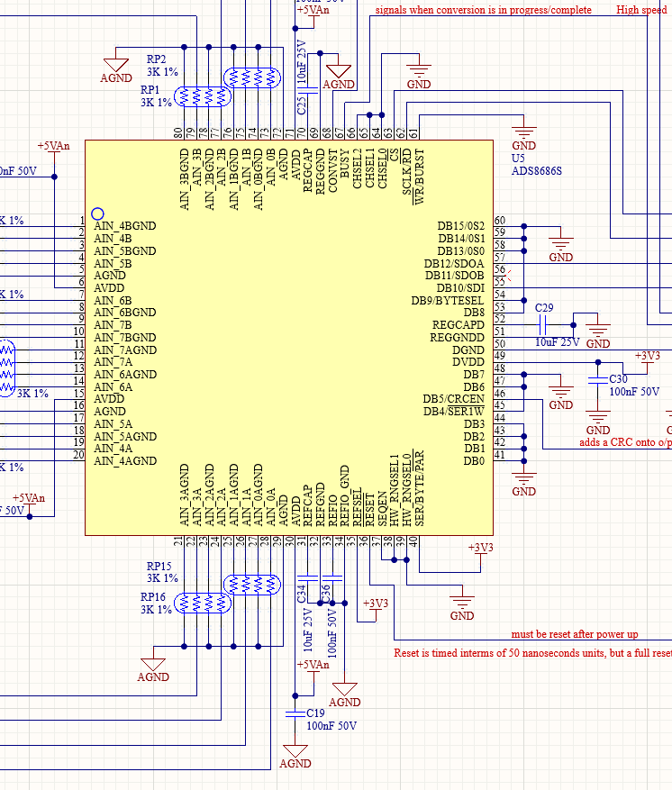Click the SER/BYTE/PAR pin label
Viewport: 672px width, 790px height.
(419, 488)
